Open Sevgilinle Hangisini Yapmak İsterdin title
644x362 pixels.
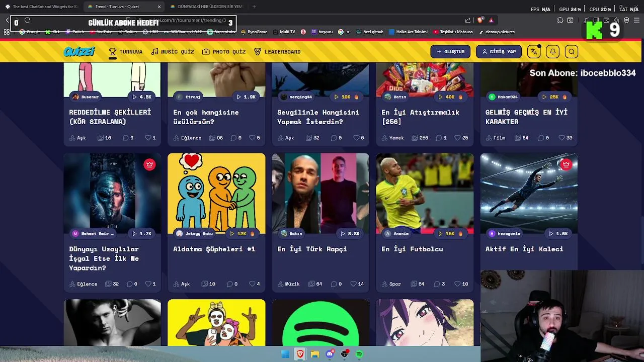[x=318, y=117]
